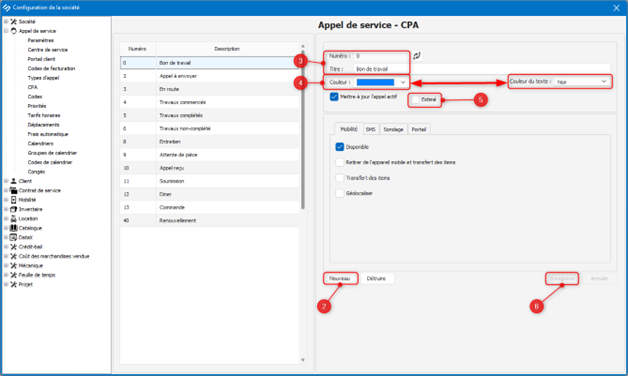
Task: Click the DataX icon in tree
Action: [x=14, y=237]
